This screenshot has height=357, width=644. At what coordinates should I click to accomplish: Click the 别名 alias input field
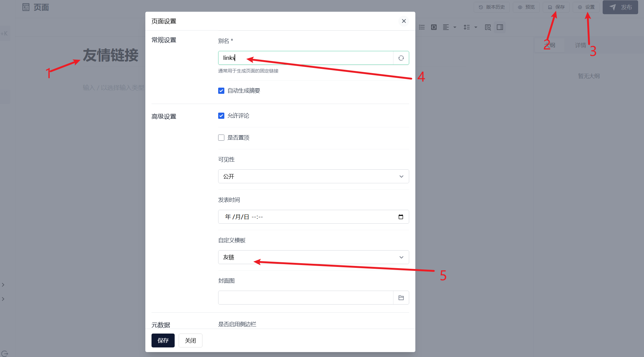click(305, 58)
